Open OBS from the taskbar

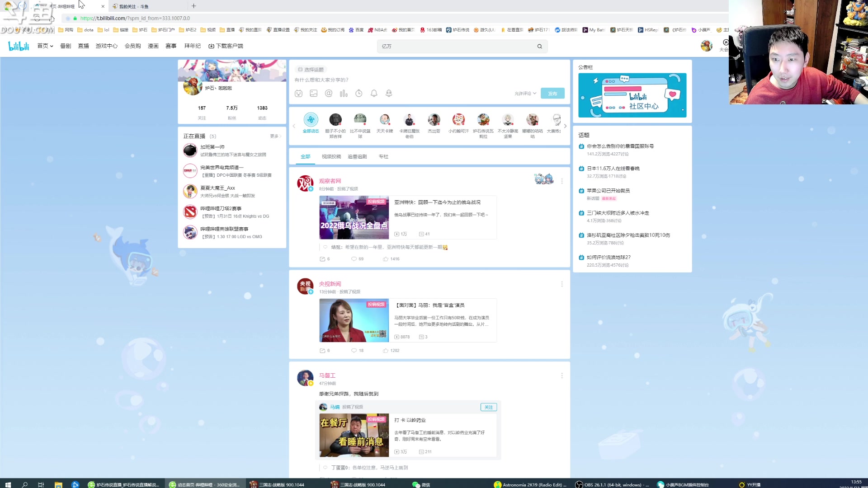(612, 484)
